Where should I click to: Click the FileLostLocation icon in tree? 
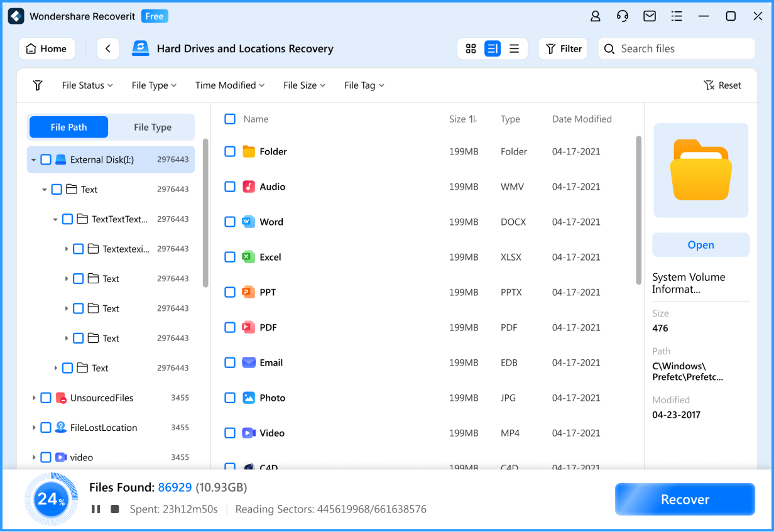tap(61, 428)
